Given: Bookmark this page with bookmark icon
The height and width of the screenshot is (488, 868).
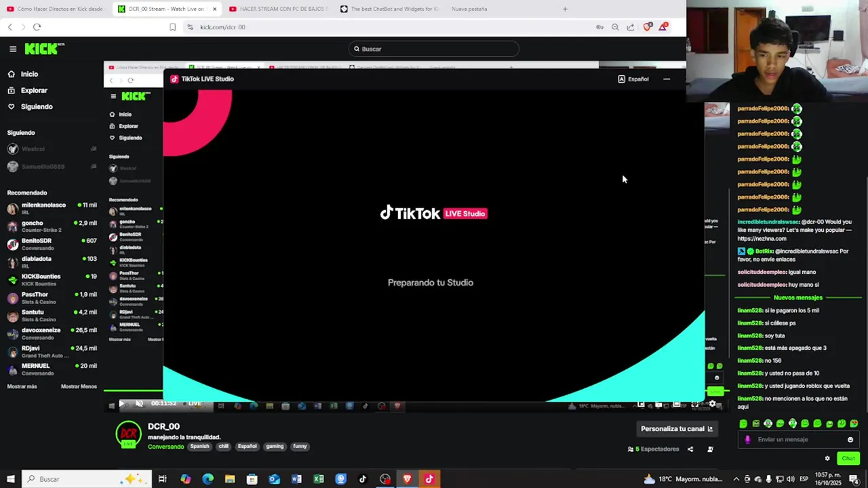Looking at the screenshot, I should pos(172,27).
